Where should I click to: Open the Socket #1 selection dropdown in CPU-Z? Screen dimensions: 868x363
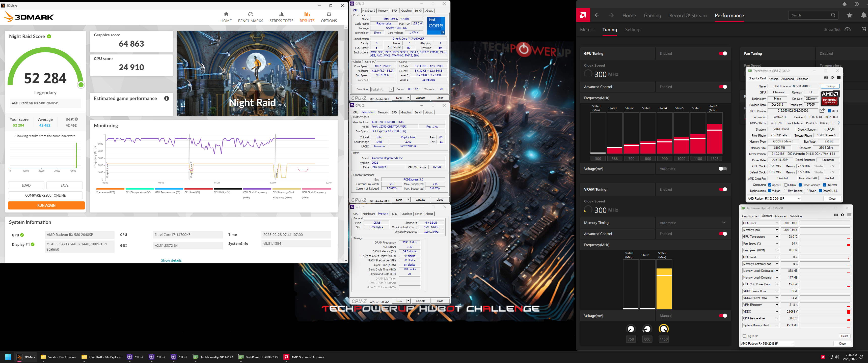point(382,89)
